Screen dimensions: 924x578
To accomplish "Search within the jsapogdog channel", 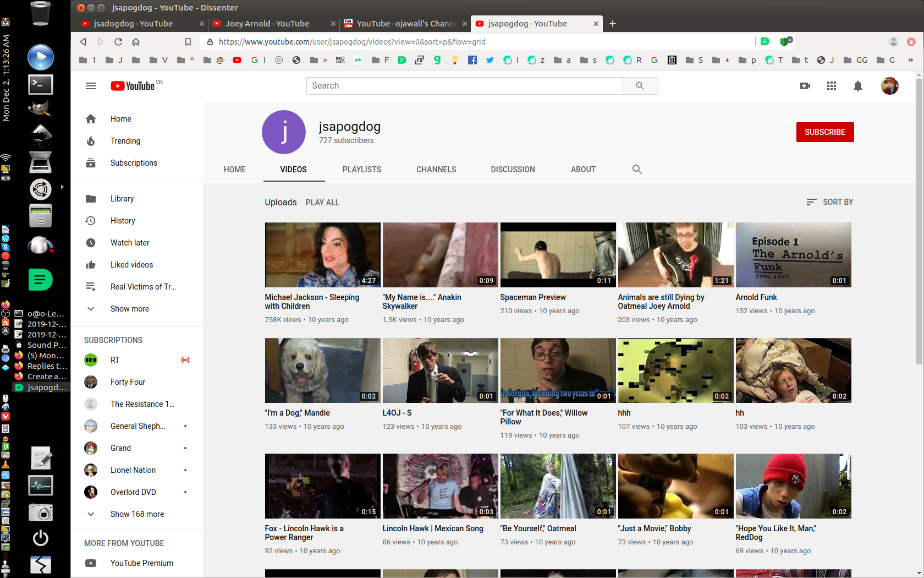I will (x=637, y=170).
